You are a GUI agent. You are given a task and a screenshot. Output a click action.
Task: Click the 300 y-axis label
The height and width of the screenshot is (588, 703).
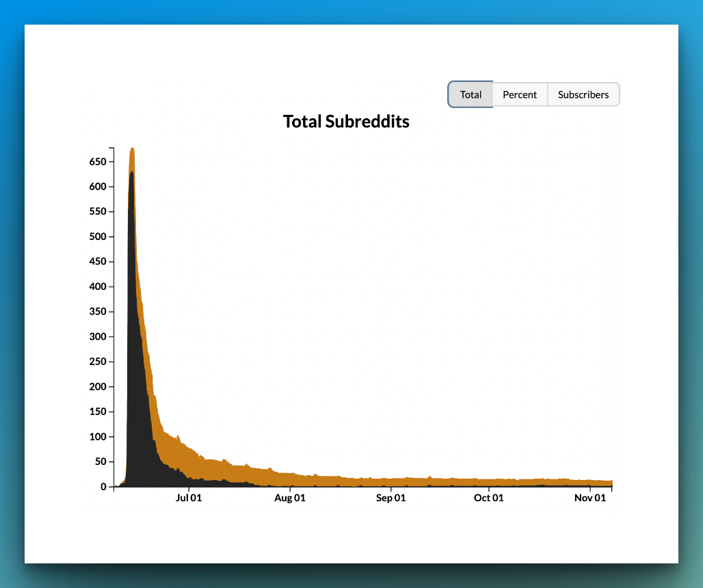click(x=98, y=336)
